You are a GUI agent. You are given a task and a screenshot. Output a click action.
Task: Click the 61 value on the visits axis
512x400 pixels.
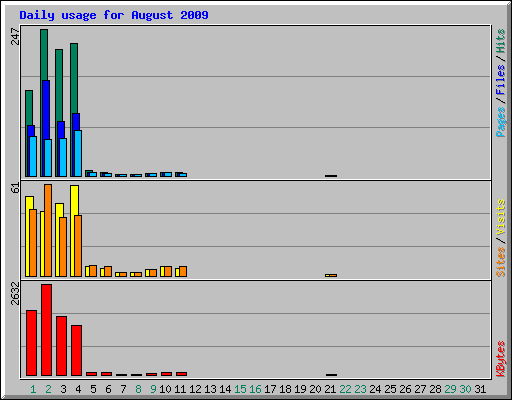point(15,188)
